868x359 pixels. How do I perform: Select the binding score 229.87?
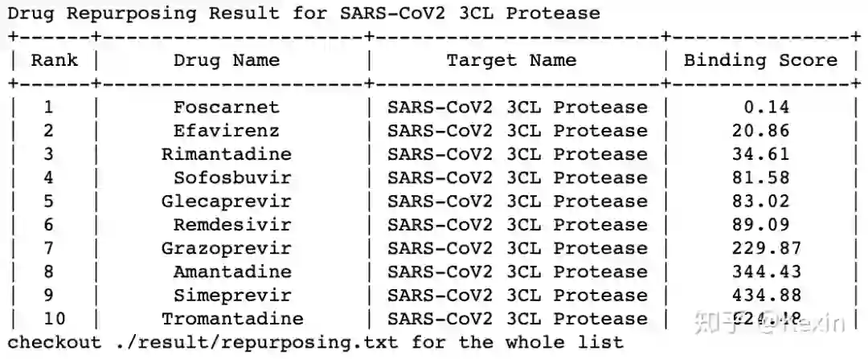click(767, 248)
